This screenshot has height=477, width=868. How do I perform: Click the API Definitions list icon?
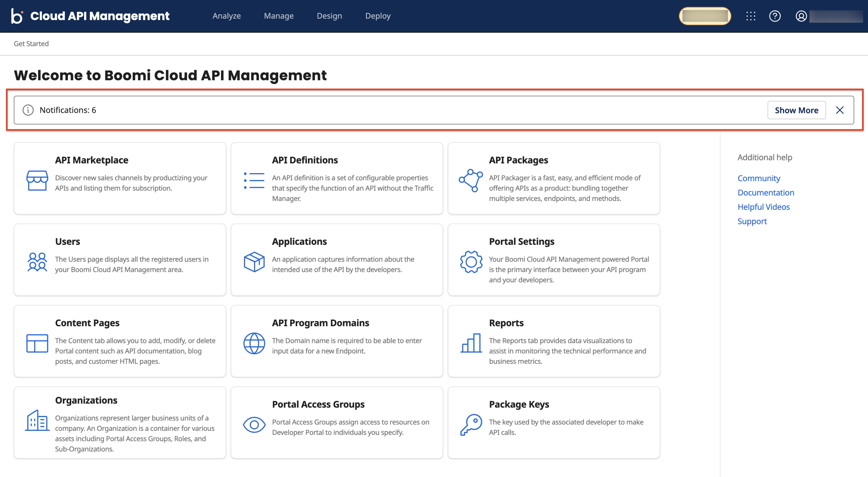pos(254,180)
